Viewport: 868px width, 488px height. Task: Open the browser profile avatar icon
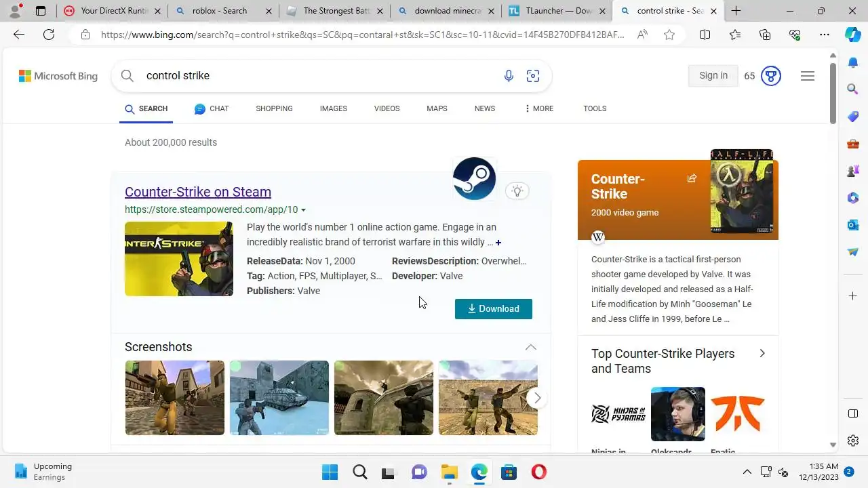[x=15, y=11]
